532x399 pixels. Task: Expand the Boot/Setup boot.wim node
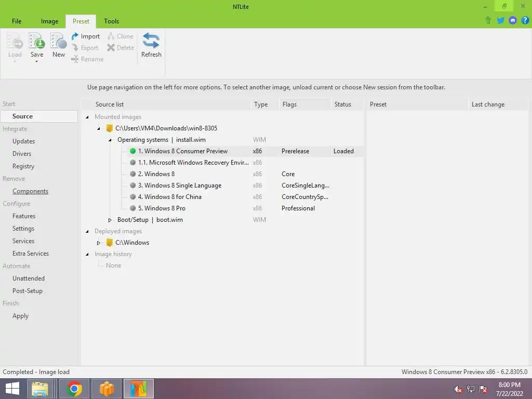[x=110, y=220]
